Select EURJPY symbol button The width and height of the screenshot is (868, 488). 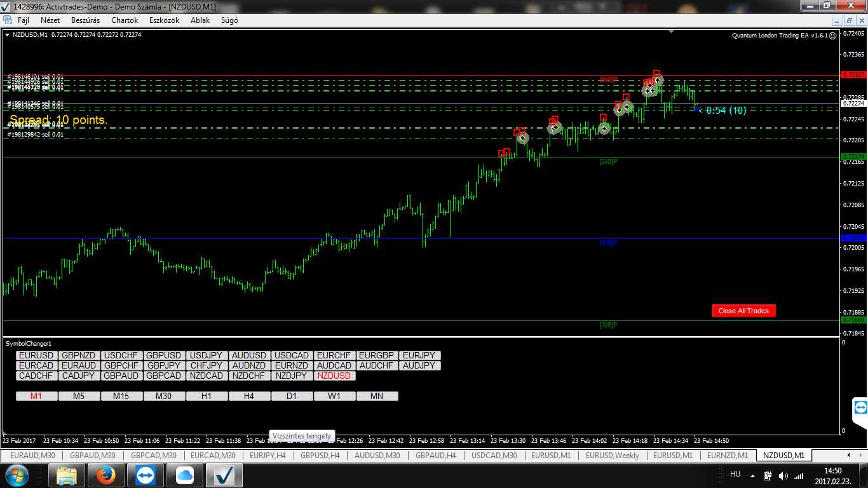coord(420,356)
